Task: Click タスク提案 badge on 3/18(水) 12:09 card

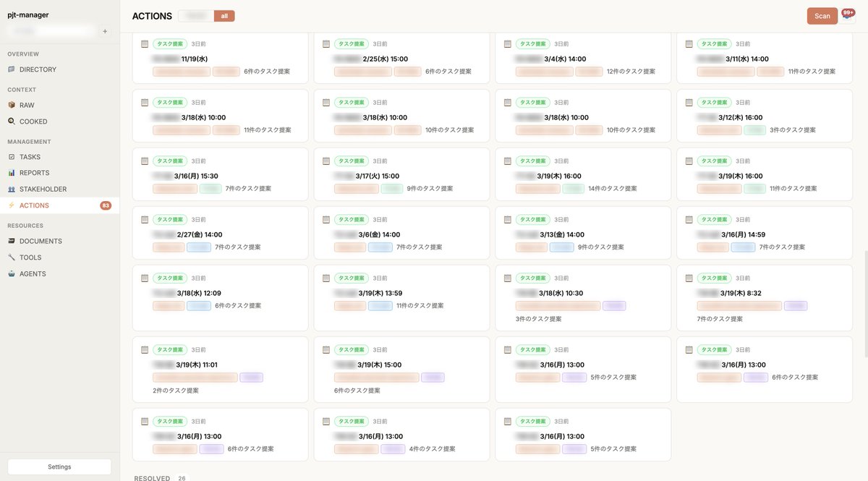Action: pyautogui.click(x=170, y=278)
